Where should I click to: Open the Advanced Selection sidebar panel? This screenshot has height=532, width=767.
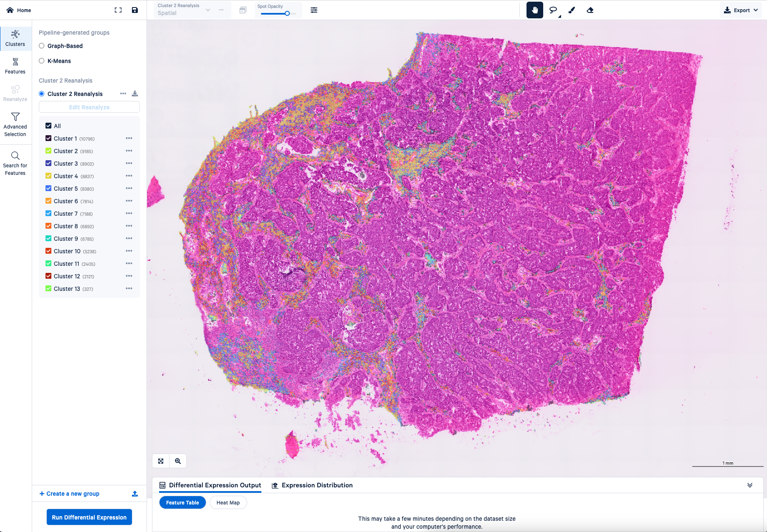coord(15,124)
